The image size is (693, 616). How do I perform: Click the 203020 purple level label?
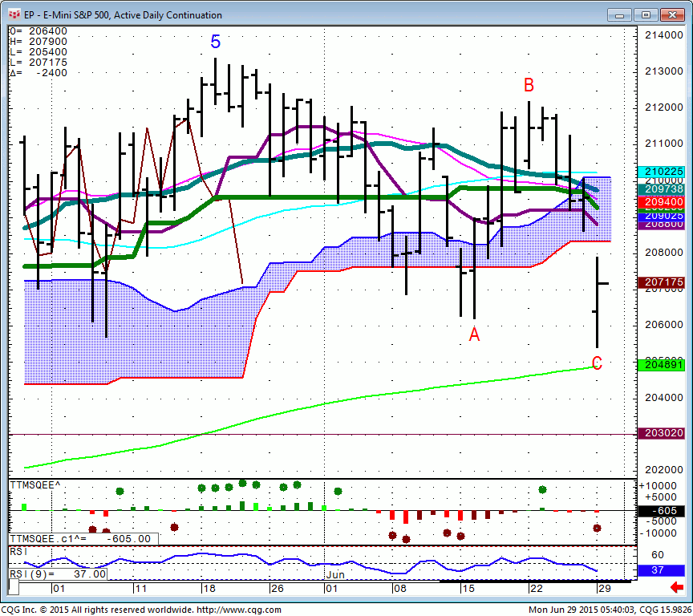coord(661,433)
